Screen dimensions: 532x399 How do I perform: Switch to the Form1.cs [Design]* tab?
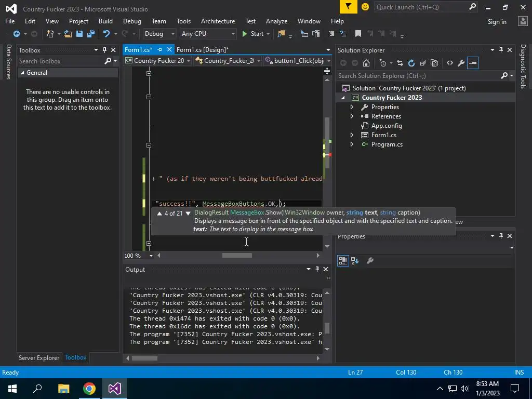[202, 50]
